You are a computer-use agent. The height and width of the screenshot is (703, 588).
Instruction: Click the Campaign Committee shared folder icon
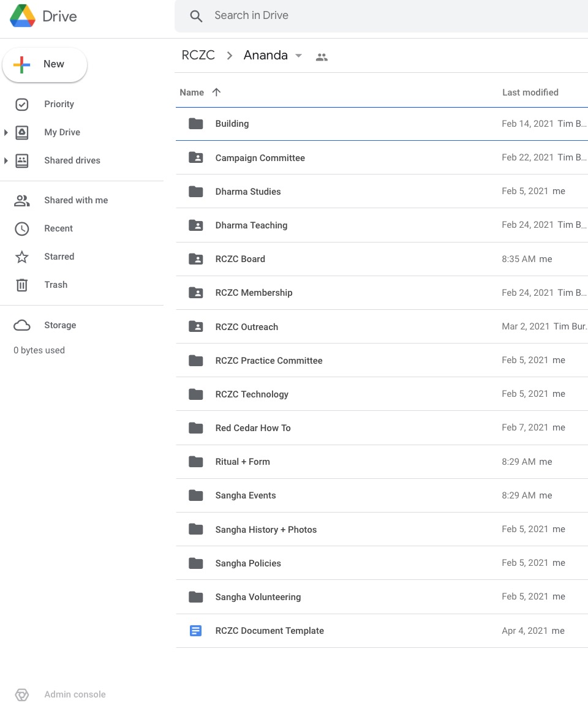point(195,158)
